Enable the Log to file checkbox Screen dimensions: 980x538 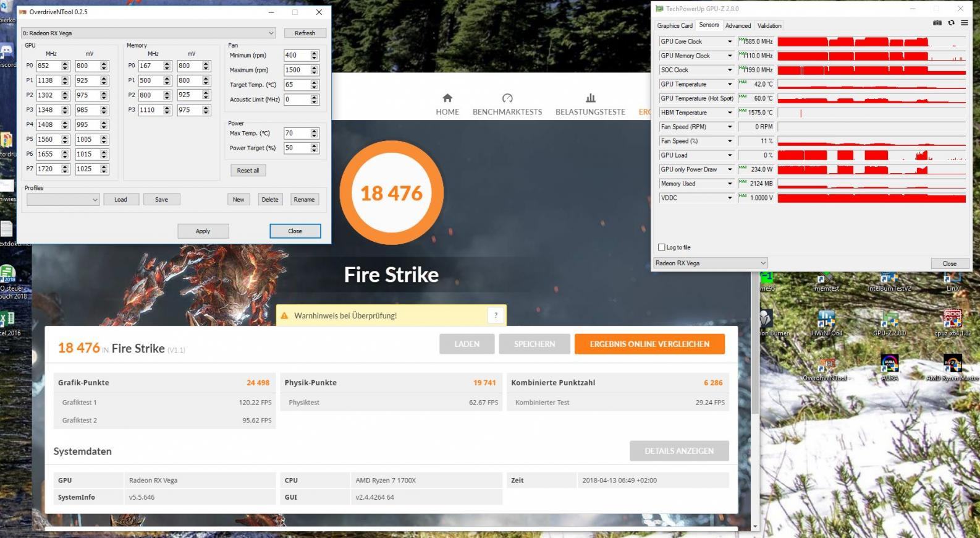pyautogui.click(x=662, y=247)
